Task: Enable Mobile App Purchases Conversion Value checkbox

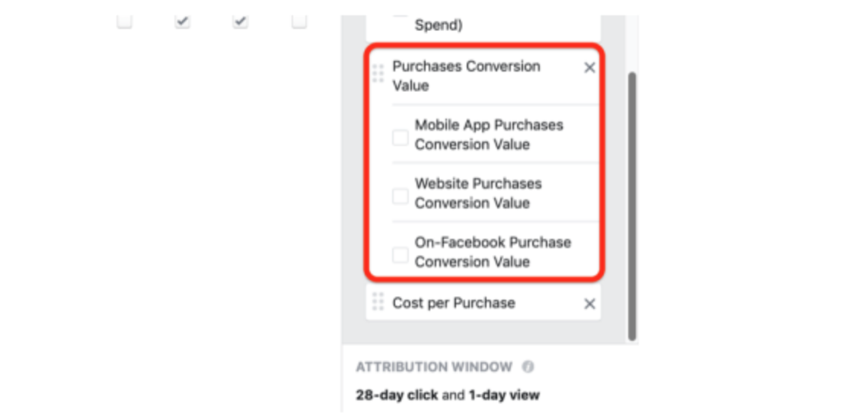Action: (400, 138)
